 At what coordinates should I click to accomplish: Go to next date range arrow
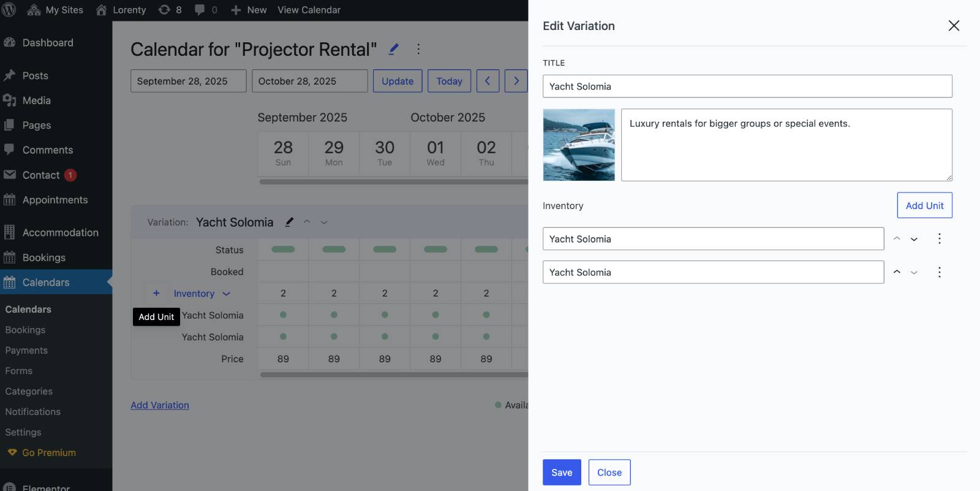516,81
